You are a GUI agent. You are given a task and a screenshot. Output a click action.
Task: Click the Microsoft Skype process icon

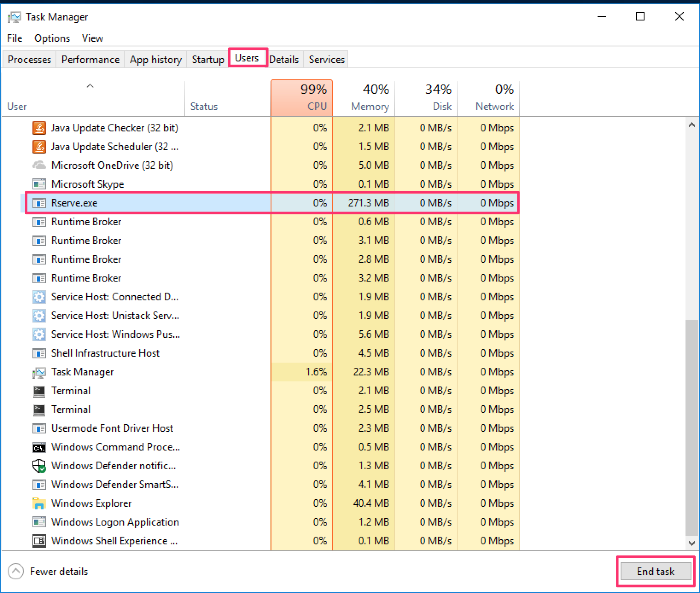(39, 184)
